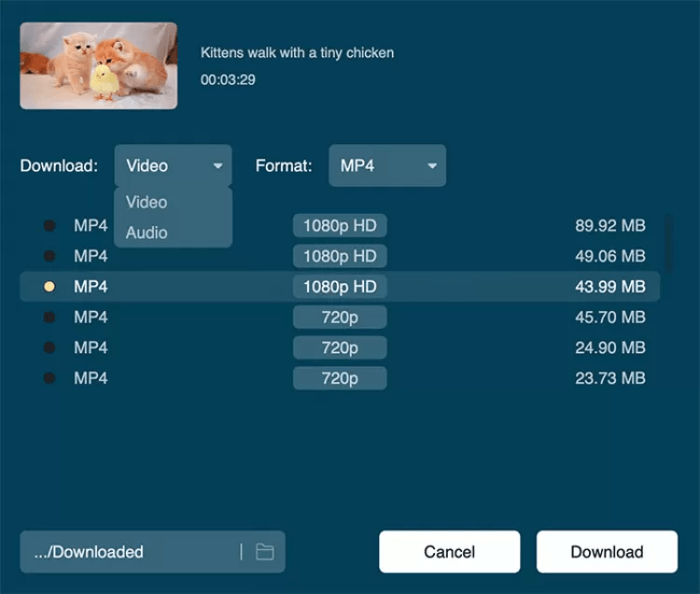Select the 45.70 MB 720p radio button
Viewport: 700px width, 594px height.
point(49,318)
